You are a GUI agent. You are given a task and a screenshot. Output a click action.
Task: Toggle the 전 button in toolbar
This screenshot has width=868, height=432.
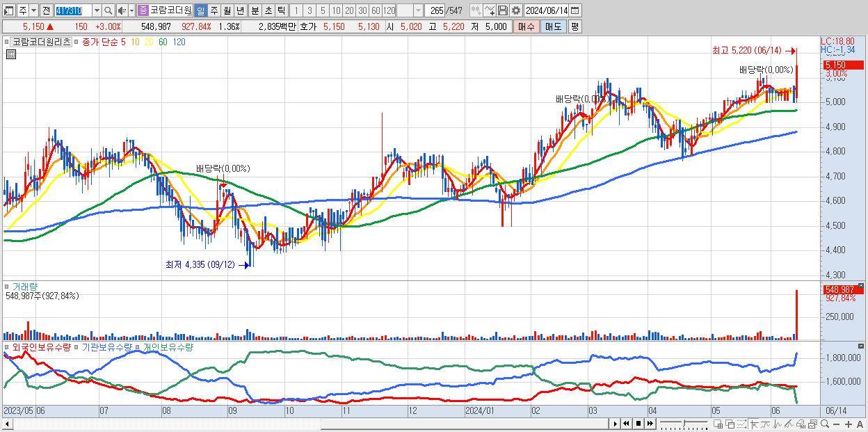(46, 10)
